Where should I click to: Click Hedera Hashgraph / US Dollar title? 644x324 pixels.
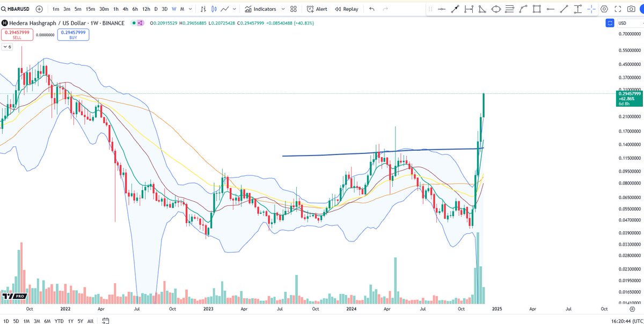coord(47,23)
